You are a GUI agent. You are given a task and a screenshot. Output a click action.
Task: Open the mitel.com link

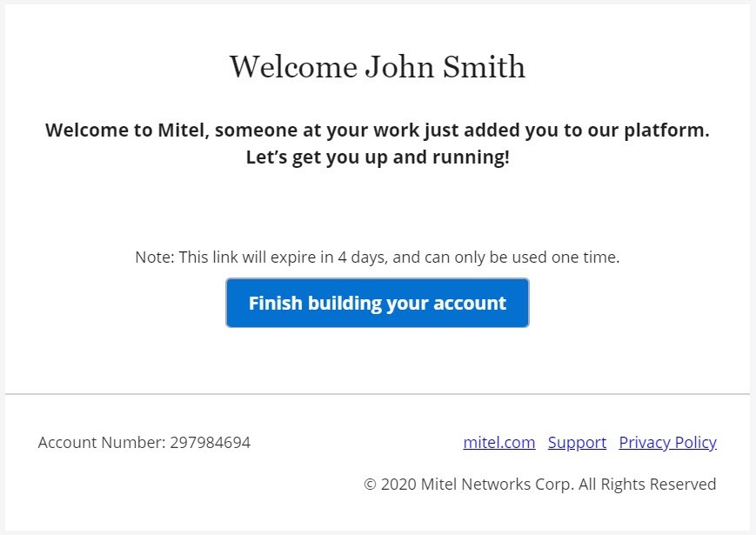pos(499,442)
